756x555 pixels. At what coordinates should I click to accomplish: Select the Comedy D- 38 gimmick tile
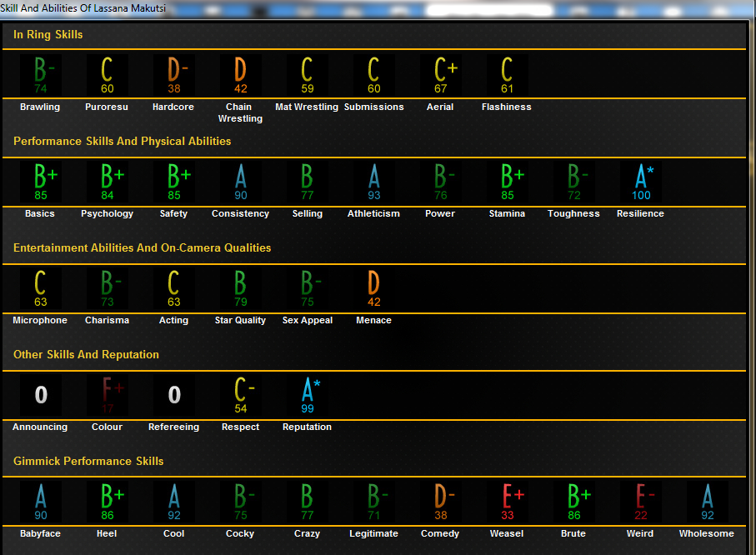click(441, 502)
